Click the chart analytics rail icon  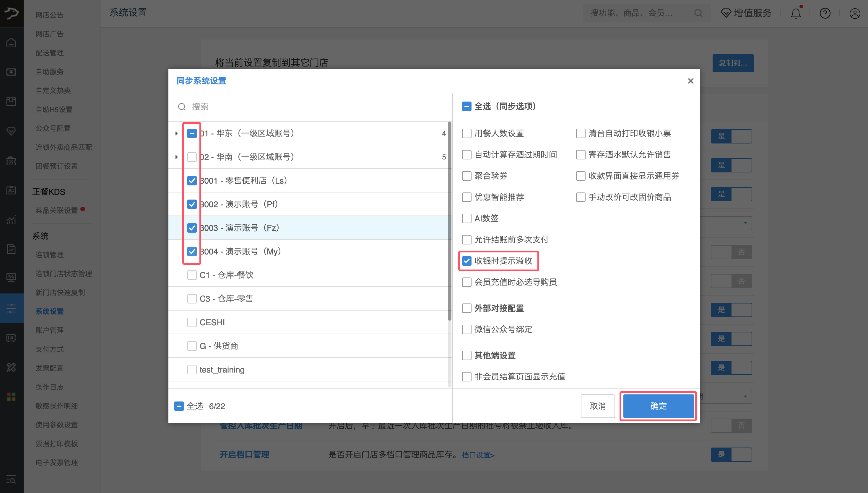11,220
